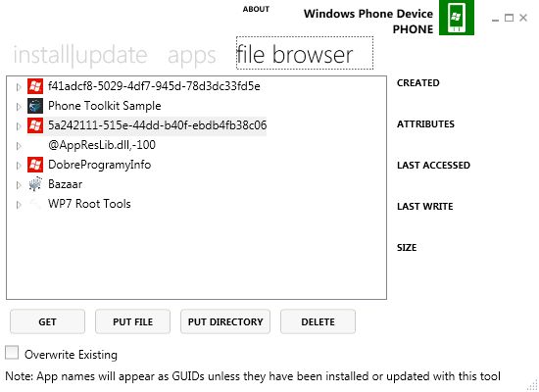Click the red icon beside 5a242111 entry
The width and height of the screenshot is (539, 392).
click(35, 125)
